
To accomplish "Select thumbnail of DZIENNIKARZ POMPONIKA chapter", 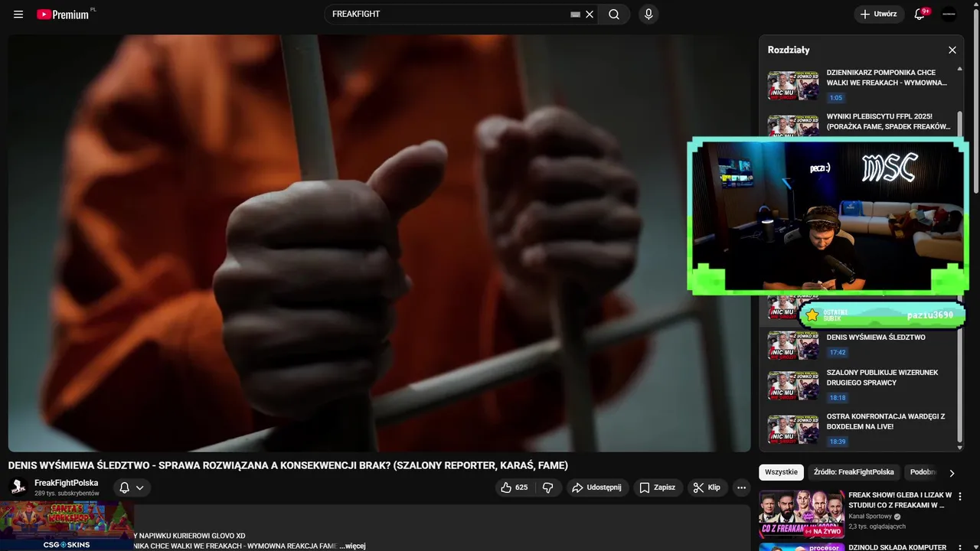I will pos(793,85).
